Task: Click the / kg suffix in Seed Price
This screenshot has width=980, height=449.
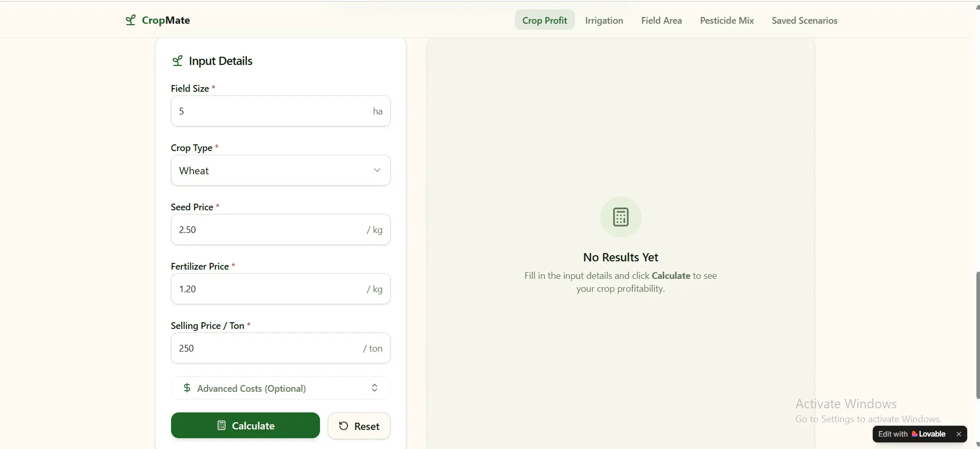Action: tap(375, 230)
